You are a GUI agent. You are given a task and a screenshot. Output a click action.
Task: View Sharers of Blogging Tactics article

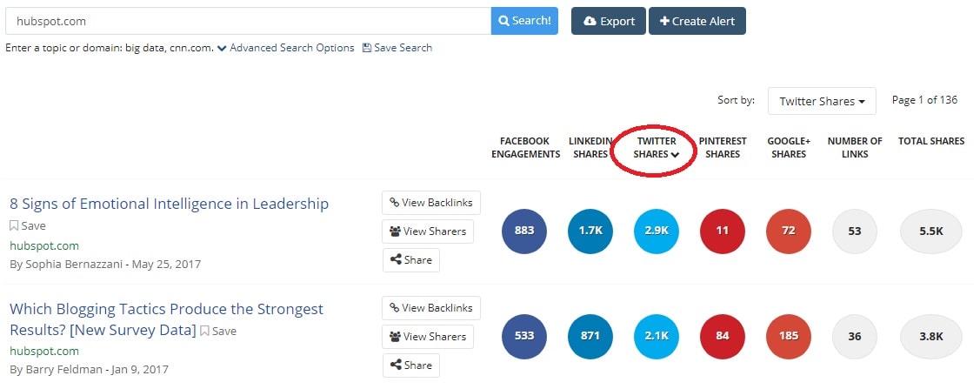point(427,337)
